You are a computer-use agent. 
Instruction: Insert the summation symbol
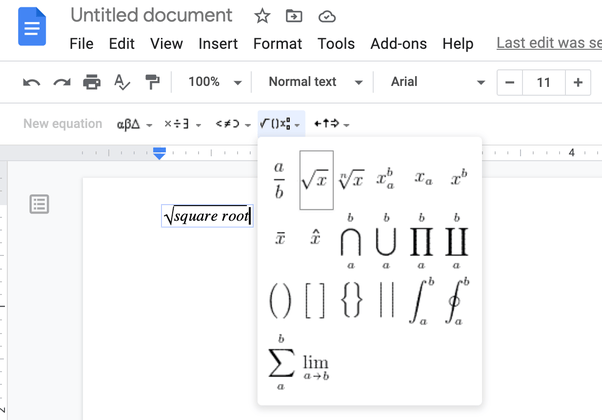[281, 362]
